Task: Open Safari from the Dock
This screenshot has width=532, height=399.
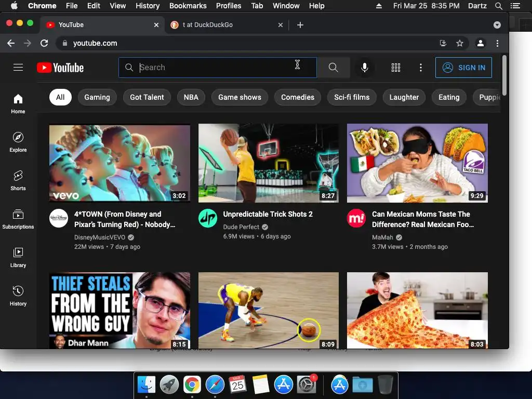Action: click(215, 385)
